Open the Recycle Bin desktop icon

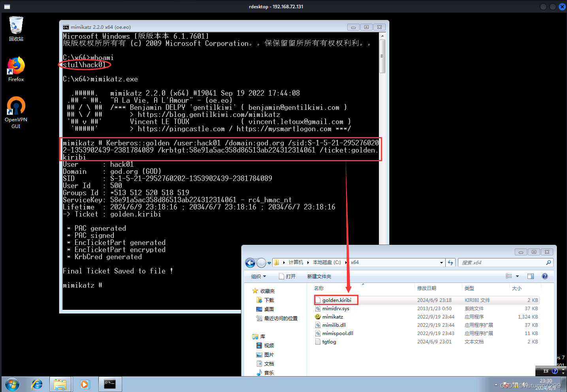click(x=16, y=28)
